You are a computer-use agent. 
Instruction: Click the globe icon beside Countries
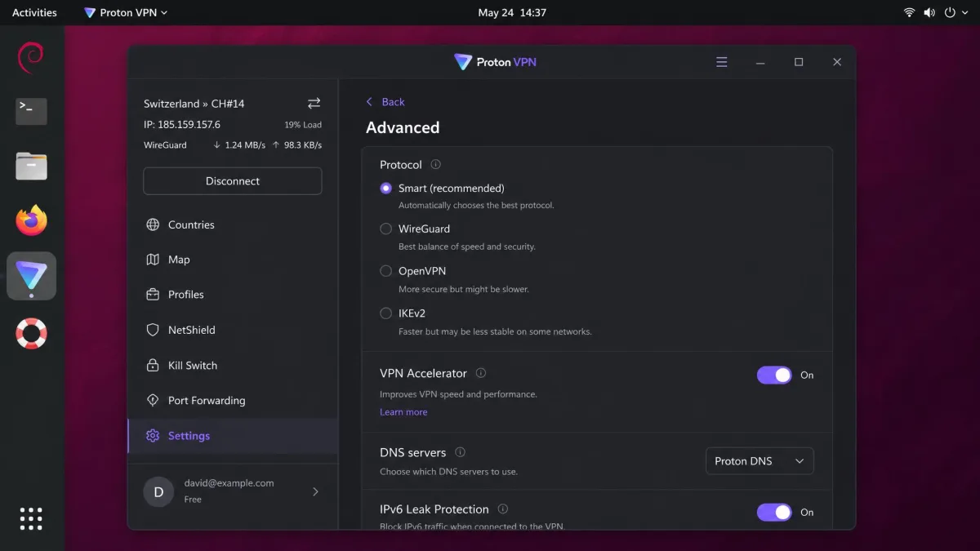[153, 224]
